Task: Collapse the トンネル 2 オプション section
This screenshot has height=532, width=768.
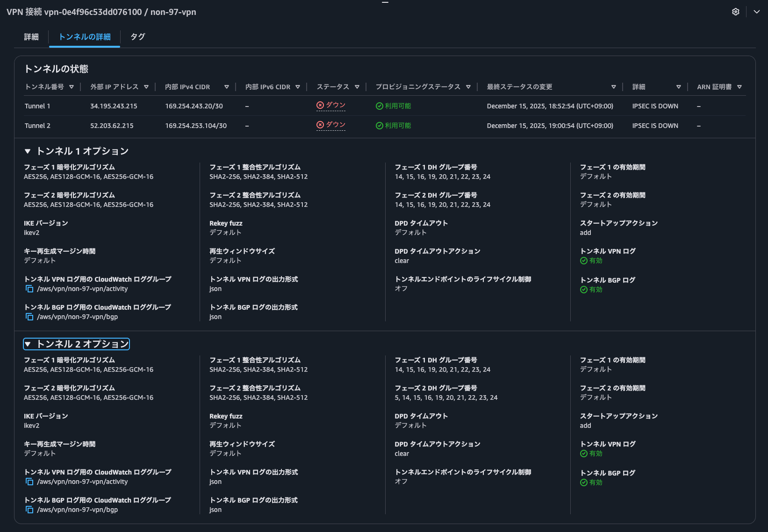Action: (28, 344)
